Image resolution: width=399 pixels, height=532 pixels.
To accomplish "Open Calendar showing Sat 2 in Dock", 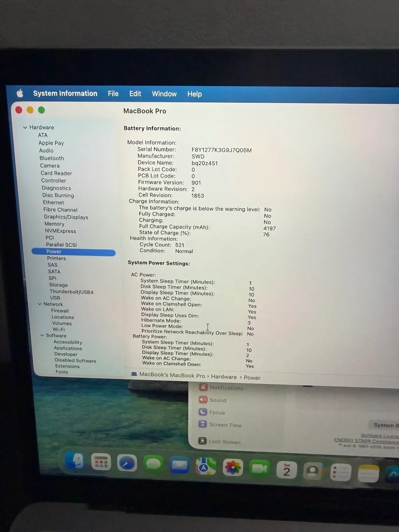I will 287,470.
